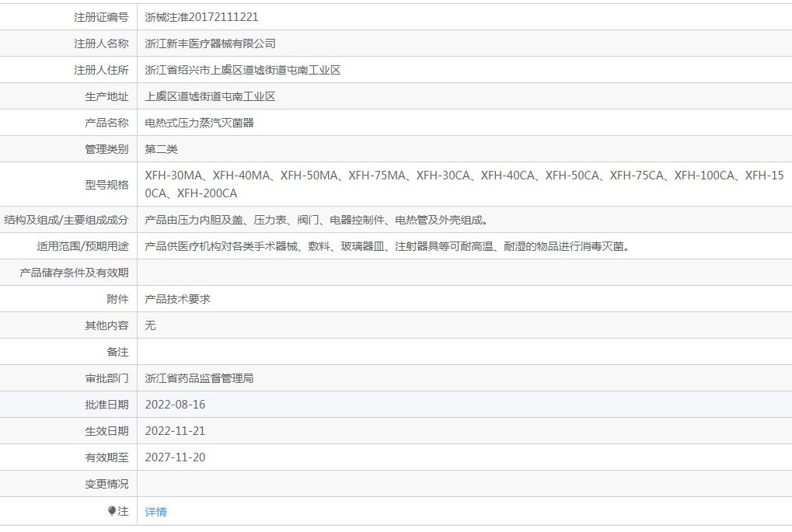Select company name 浙江新丰医疗器械有限公司
Image resolution: width=792 pixels, height=532 pixels.
click(210, 43)
